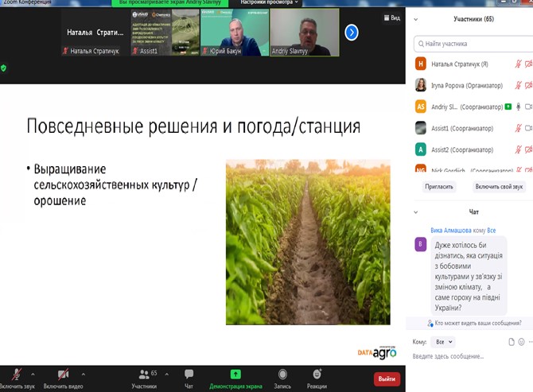Click the Участники icon in the bottom toolbar
This screenshot has width=533, height=392.
144,374
